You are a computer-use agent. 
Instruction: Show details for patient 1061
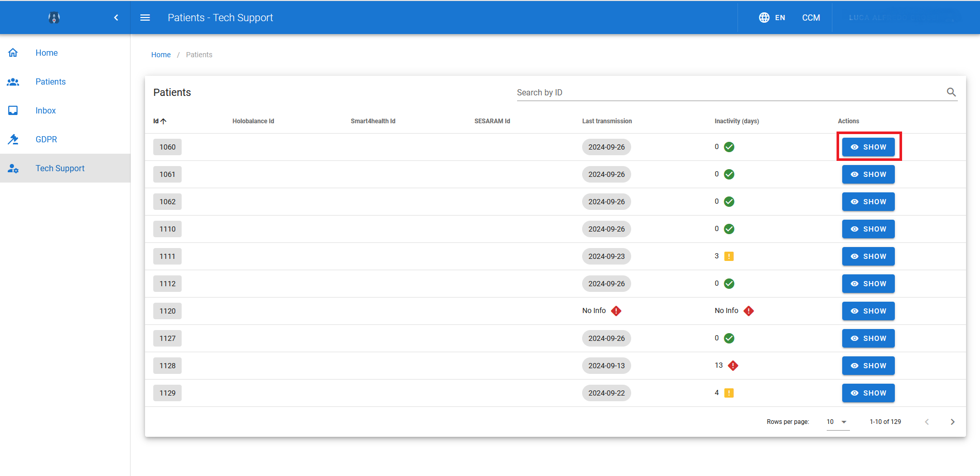point(869,174)
